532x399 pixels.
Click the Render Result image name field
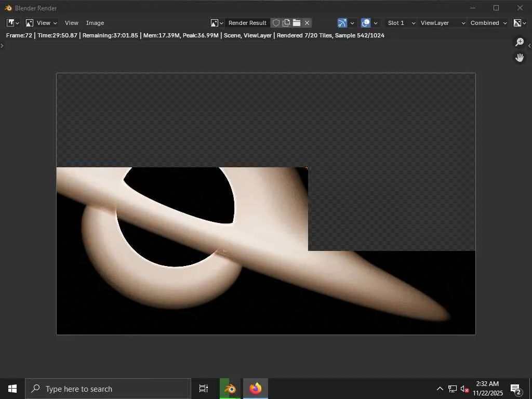[x=247, y=23]
